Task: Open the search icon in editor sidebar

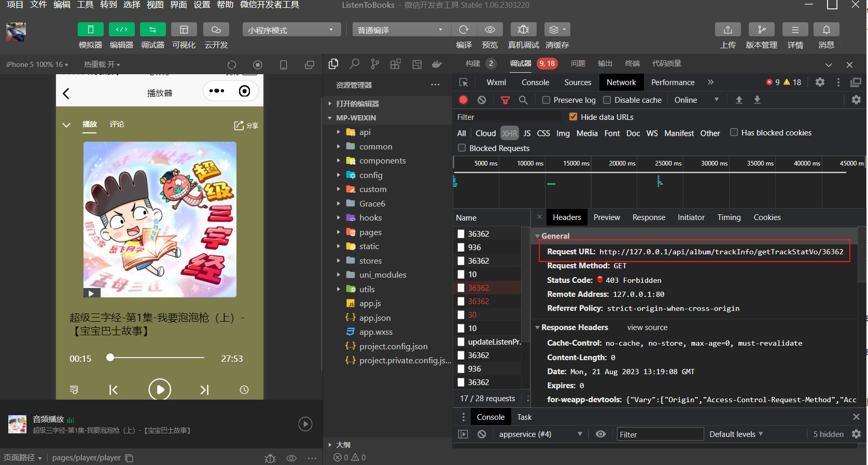Action: [x=354, y=64]
